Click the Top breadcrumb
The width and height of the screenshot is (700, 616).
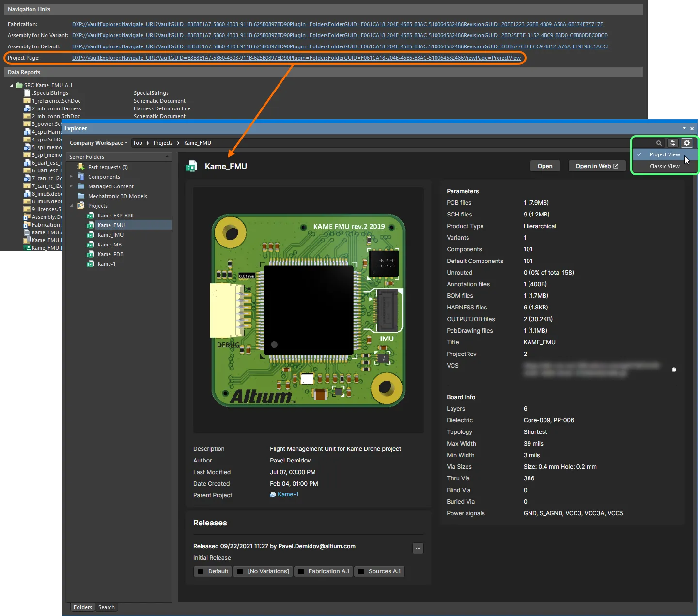click(x=138, y=143)
